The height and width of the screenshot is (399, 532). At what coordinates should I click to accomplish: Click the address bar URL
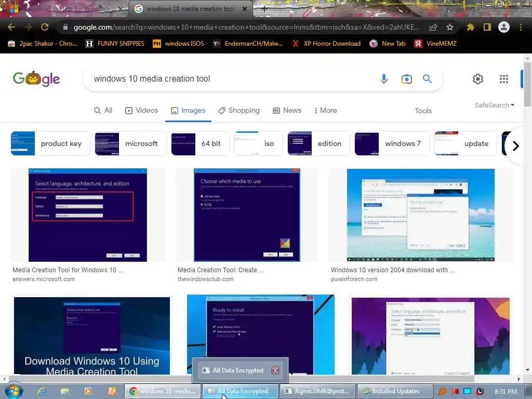click(246, 27)
